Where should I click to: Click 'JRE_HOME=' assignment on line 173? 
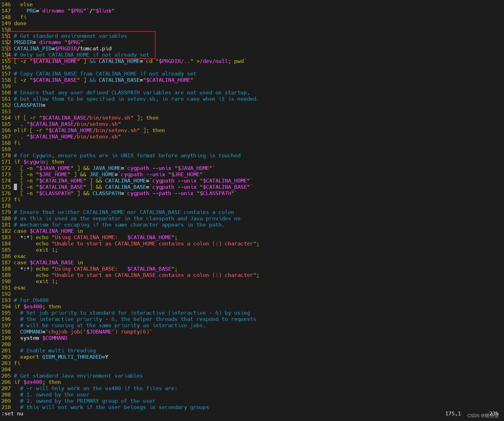(x=104, y=174)
